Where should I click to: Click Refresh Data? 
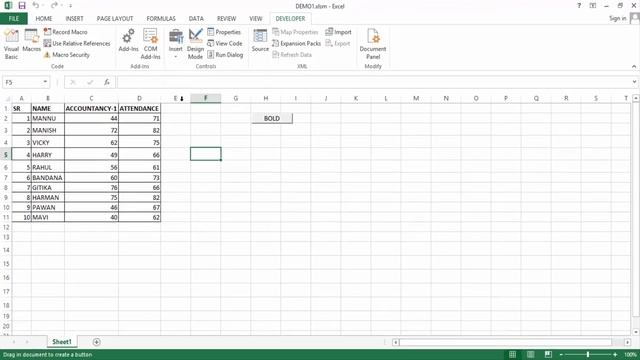tap(292, 55)
